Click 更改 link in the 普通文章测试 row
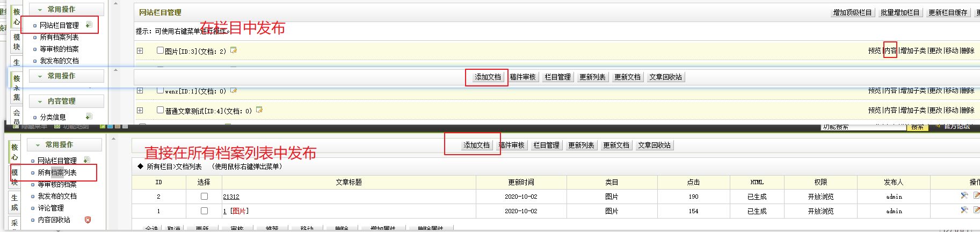 (935, 110)
